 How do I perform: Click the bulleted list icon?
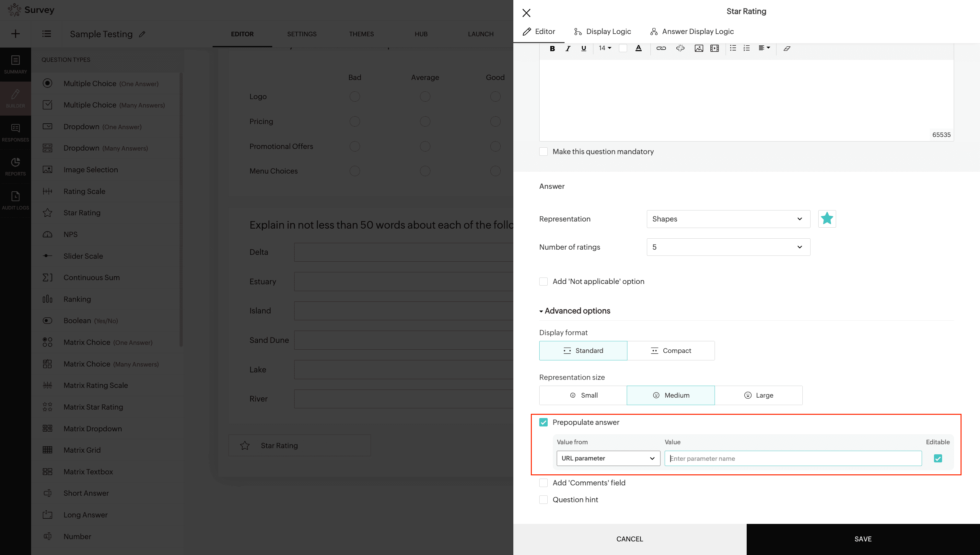click(x=732, y=48)
